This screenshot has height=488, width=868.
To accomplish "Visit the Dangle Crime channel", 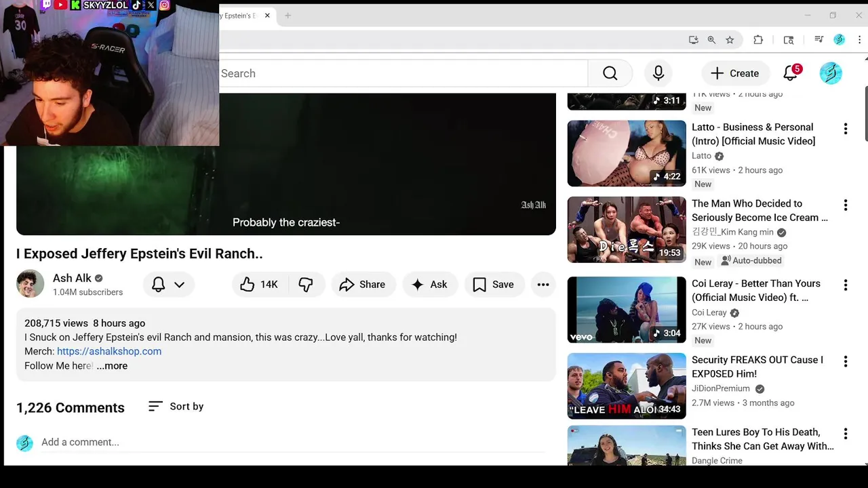I will pyautogui.click(x=717, y=461).
